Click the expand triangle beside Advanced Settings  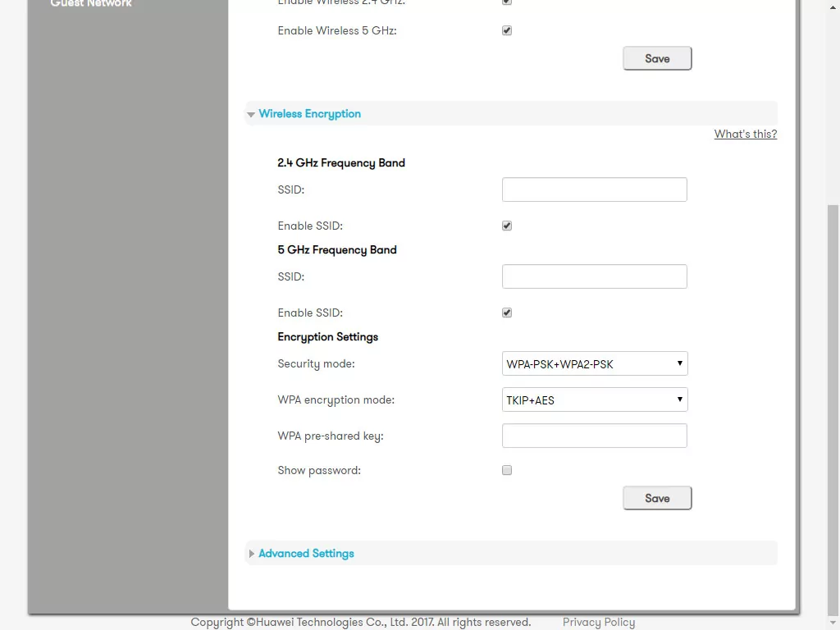pyautogui.click(x=251, y=554)
